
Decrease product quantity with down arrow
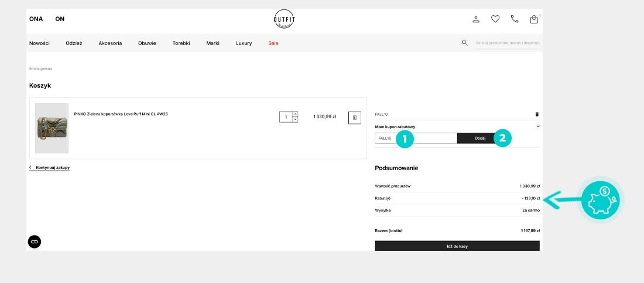[x=295, y=120]
